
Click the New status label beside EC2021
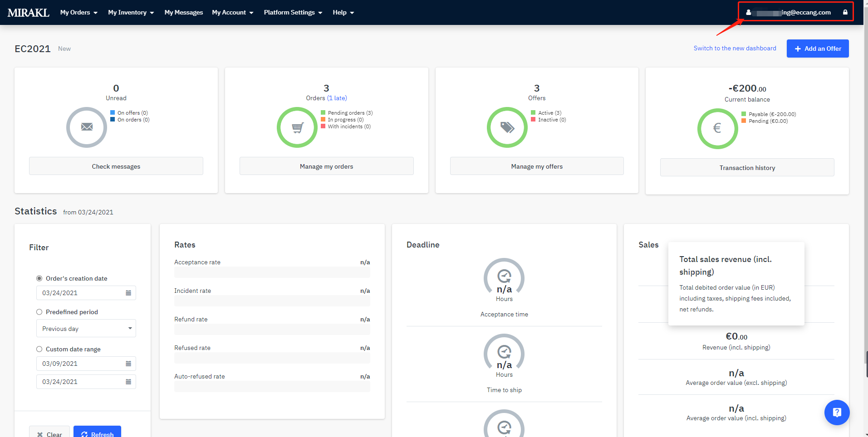64,49
